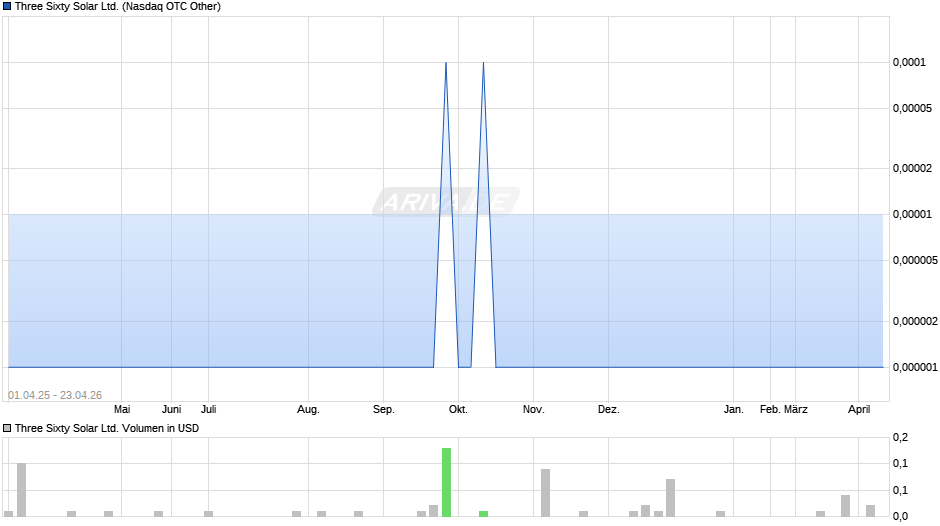Click the 'Feb.' axis label
940x526 pixels.
coord(770,409)
